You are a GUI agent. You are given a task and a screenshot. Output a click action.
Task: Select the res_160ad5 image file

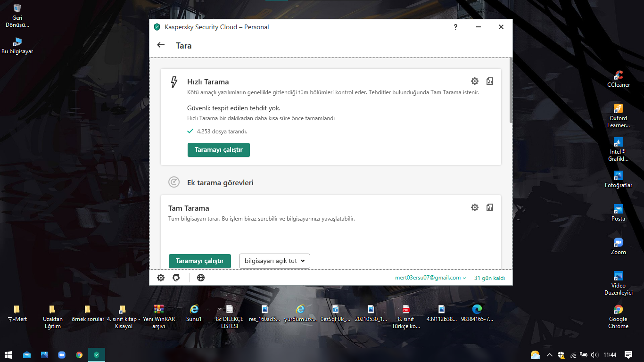[265, 313]
